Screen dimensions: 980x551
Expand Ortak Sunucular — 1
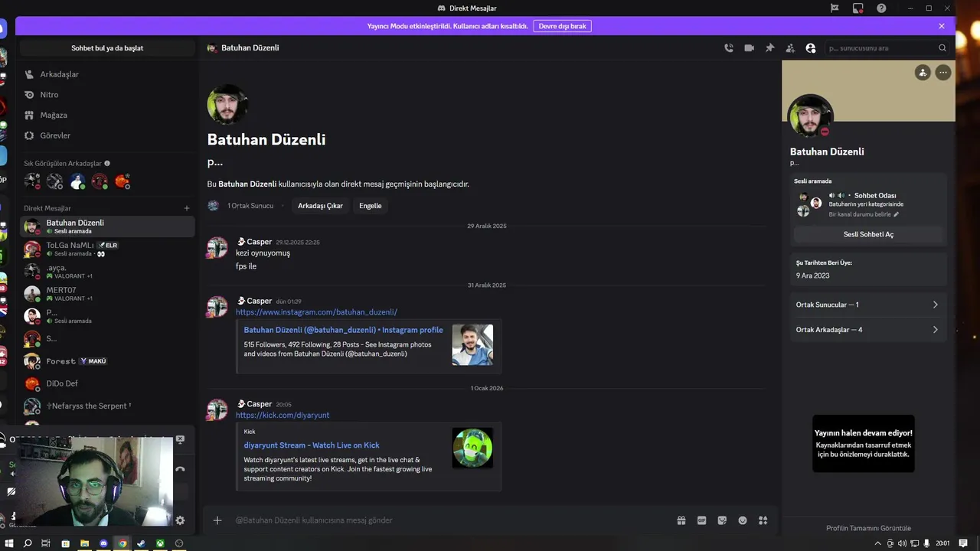click(x=868, y=305)
